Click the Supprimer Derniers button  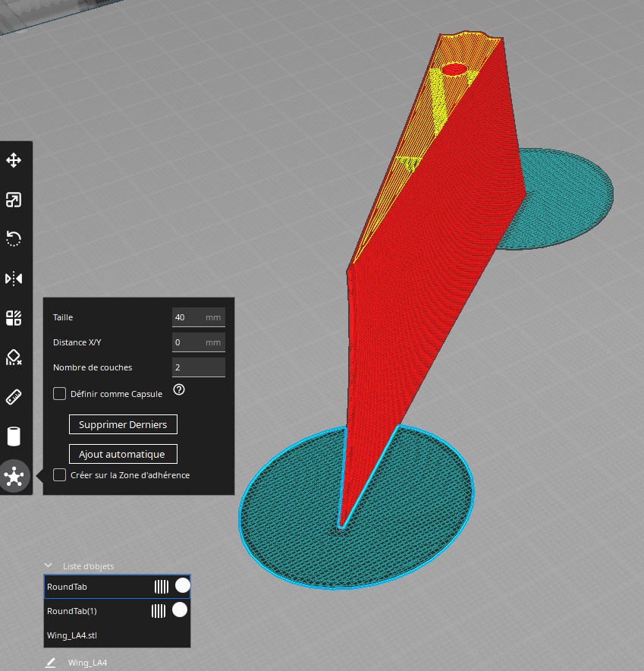pos(123,424)
